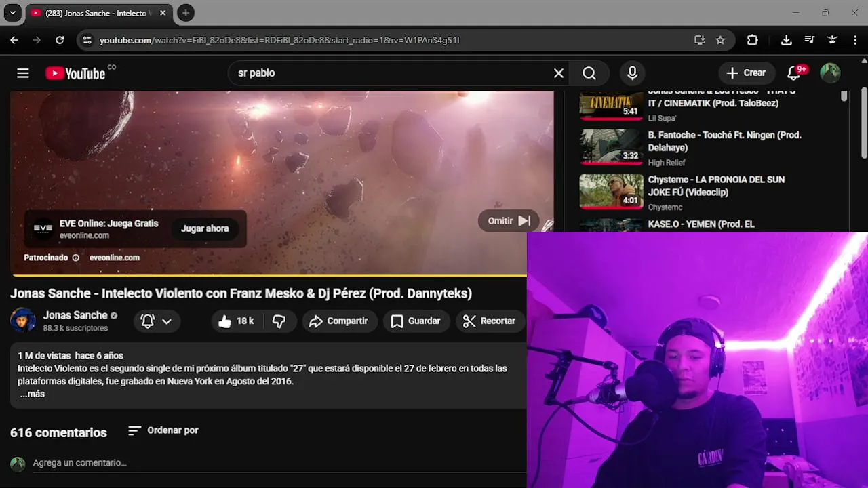Click the EVE Online ad logo
Screen dimensions: 868x488
coord(43,228)
